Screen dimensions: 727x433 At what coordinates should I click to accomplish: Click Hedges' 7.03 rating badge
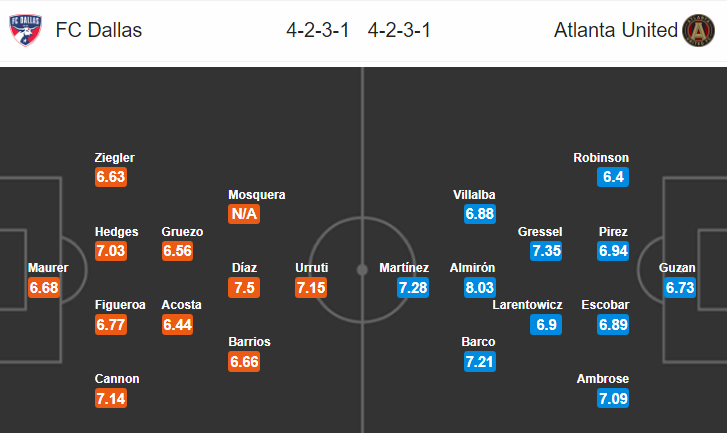click(111, 251)
